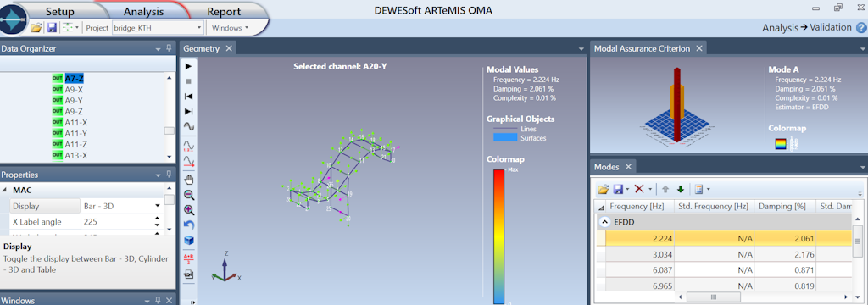Select the A9-X channel in Data Organizer
Image resolution: width=868 pixels, height=305 pixels.
click(75, 89)
